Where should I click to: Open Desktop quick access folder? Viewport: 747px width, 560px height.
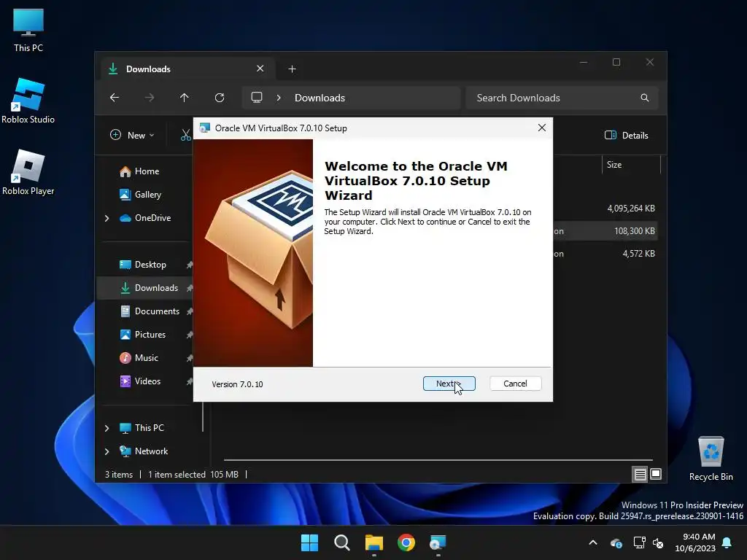(x=150, y=264)
